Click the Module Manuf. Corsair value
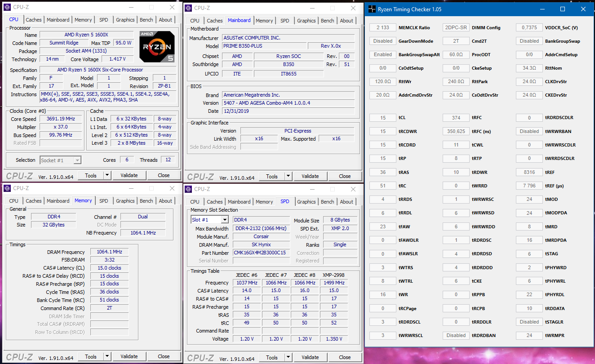Screen dimensions: 595x364 pos(261,236)
